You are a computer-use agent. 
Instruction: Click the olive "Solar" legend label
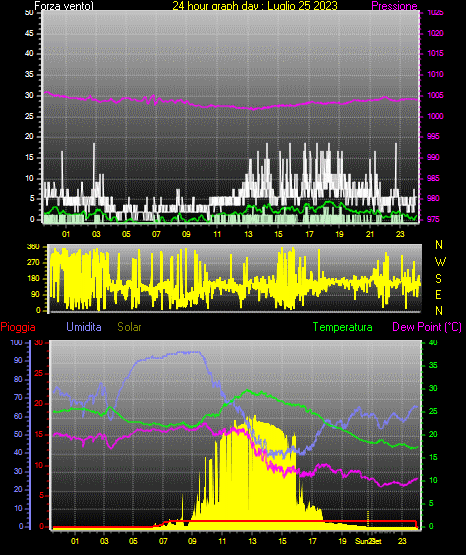click(129, 327)
